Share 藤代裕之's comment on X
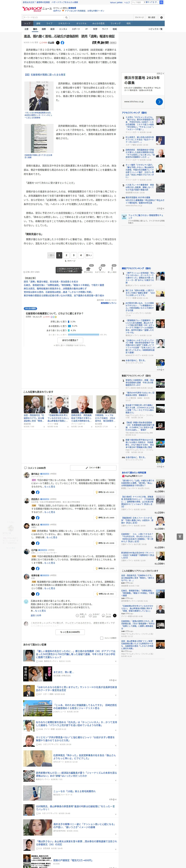 point(33,492)
